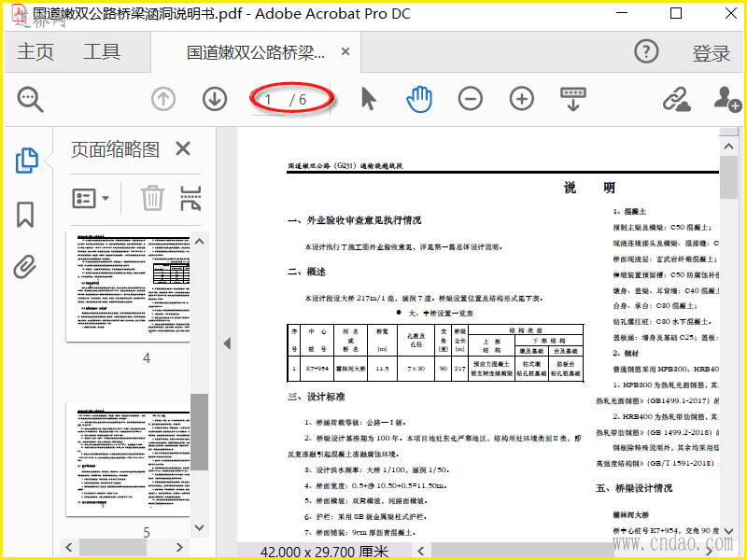The image size is (747, 560).
Task: Close the 页面缩略图 panel
Action: [x=183, y=148]
